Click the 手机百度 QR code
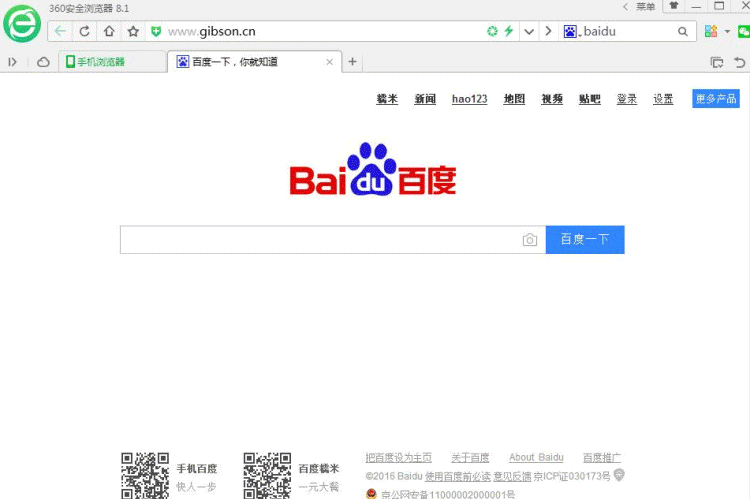The height and width of the screenshot is (499, 750). tap(145, 476)
